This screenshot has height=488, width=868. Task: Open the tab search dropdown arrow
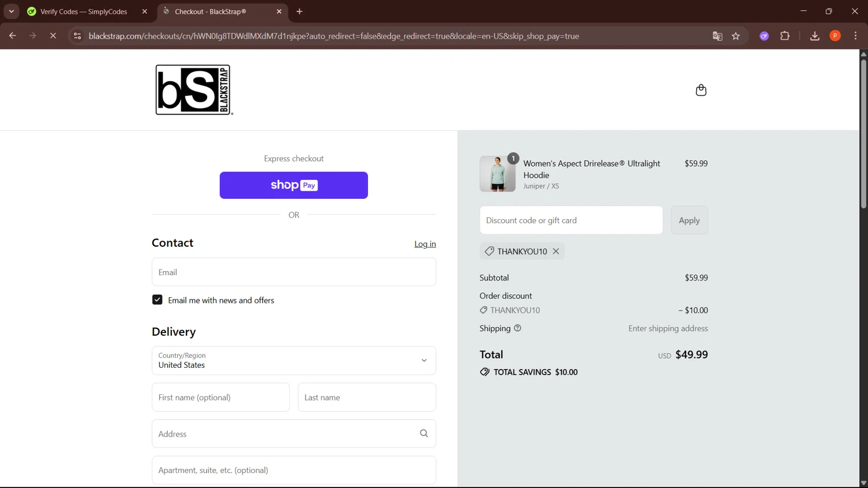pos(11,11)
